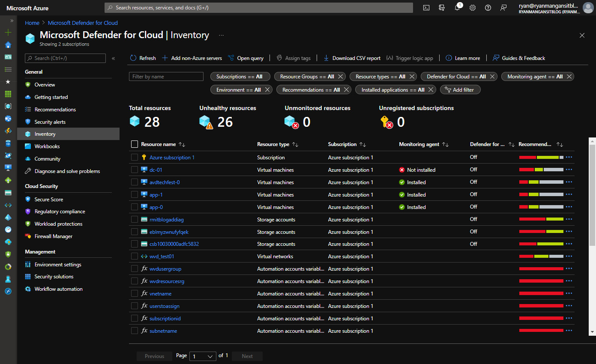
Task: Remove the Resource Groups filter with X
Action: (341, 77)
